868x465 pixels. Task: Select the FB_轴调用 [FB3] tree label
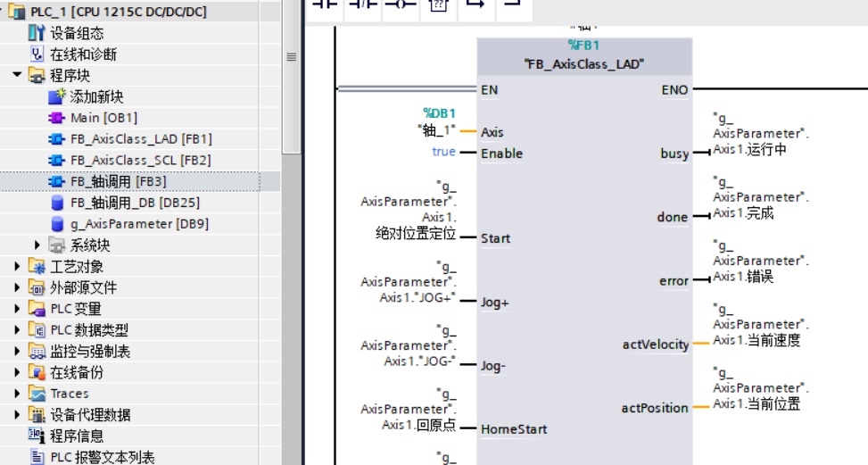(x=119, y=181)
